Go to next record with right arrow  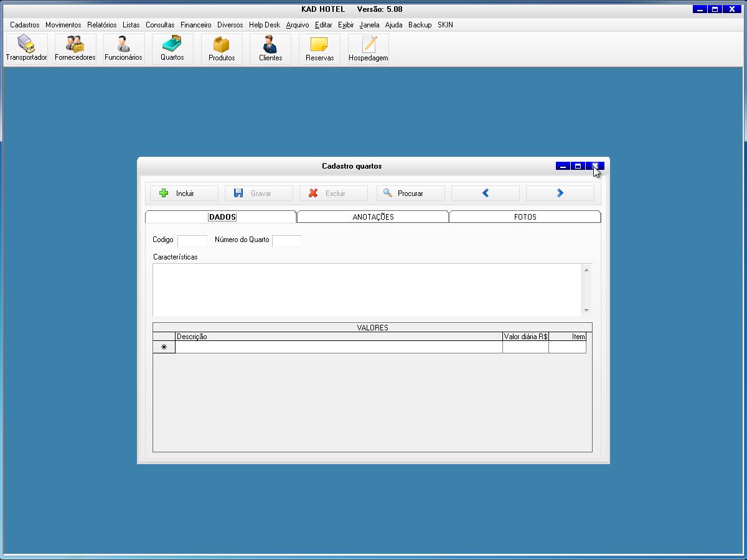(560, 194)
